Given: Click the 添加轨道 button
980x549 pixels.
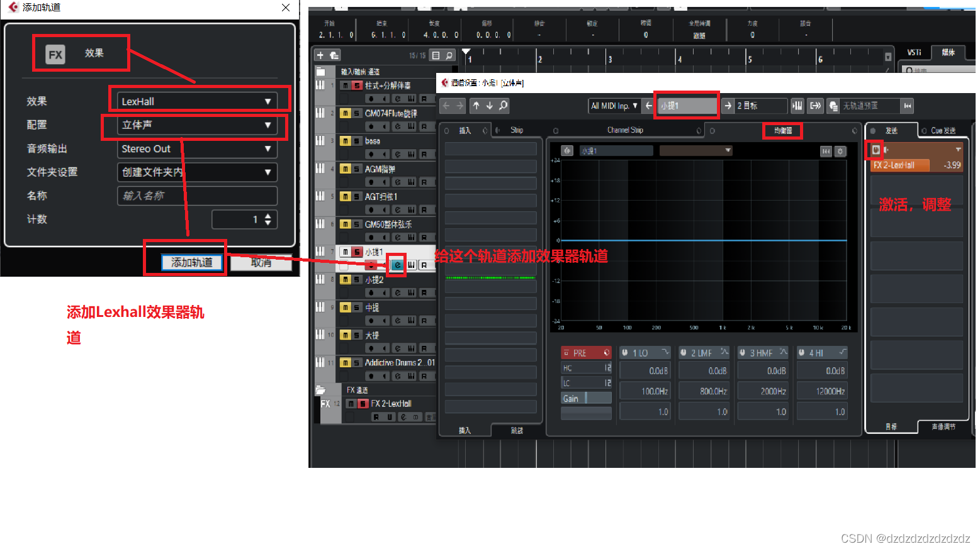Looking at the screenshot, I should pyautogui.click(x=192, y=262).
